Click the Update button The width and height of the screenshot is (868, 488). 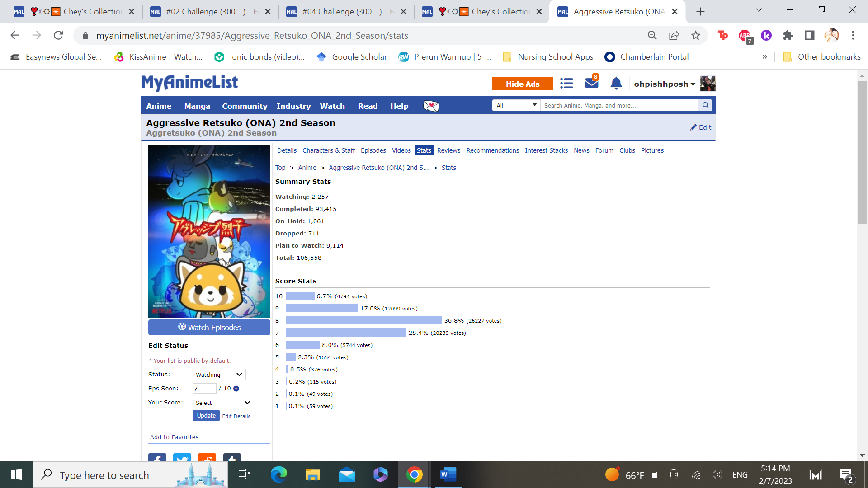point(206,416)
